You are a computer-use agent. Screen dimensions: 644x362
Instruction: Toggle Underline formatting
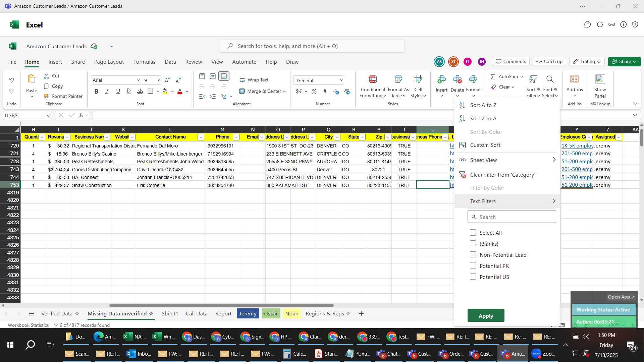point(118,91)
